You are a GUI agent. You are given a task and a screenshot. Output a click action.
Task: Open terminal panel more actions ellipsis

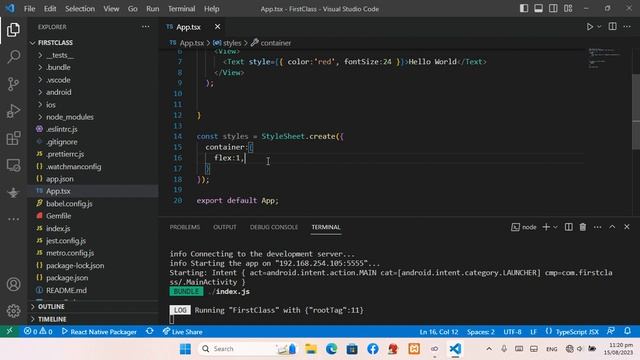(598, 227)
